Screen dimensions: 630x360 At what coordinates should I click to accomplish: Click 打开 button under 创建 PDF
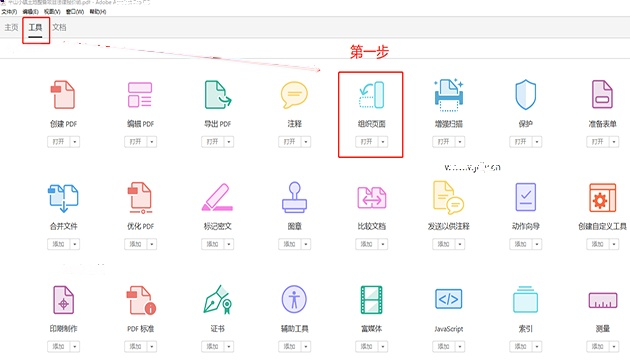coord(59,142)
